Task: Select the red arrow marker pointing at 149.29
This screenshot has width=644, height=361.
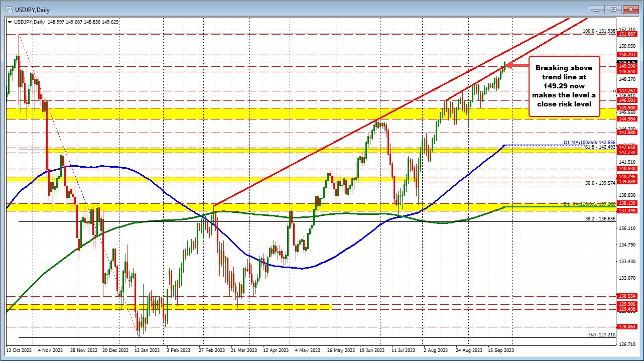Action: tap(517, 66)
